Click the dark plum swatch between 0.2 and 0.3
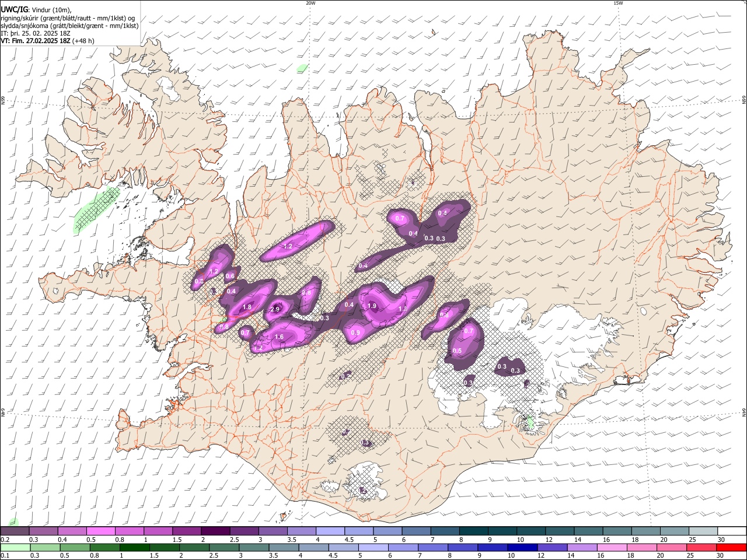747x560 pixels. 15,531
